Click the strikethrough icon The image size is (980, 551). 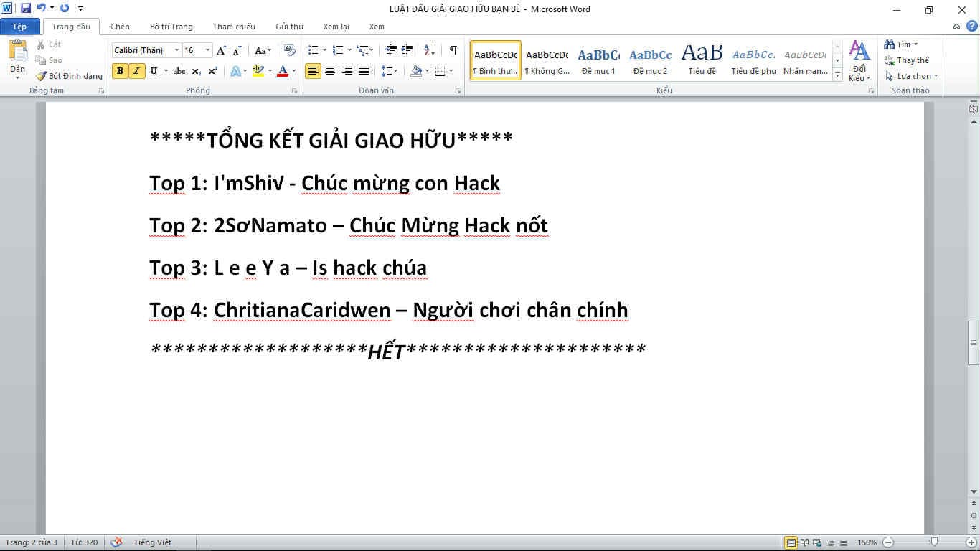[179, 71]
